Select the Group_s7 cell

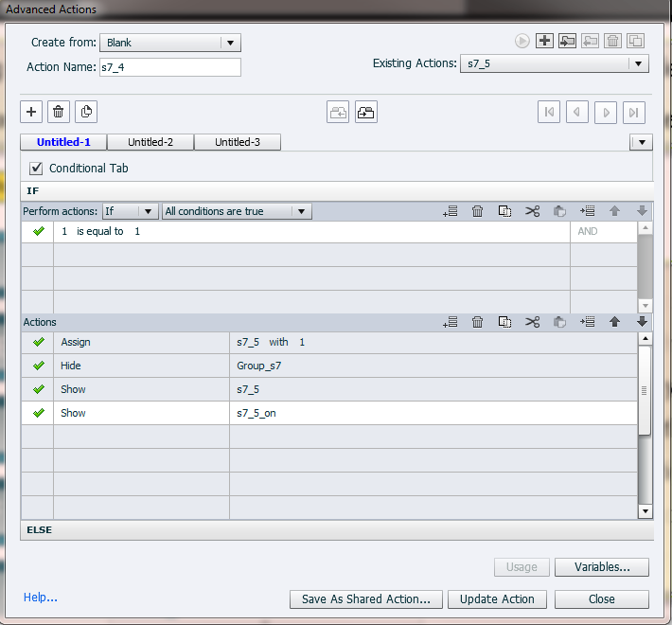(x=433, y=366)
